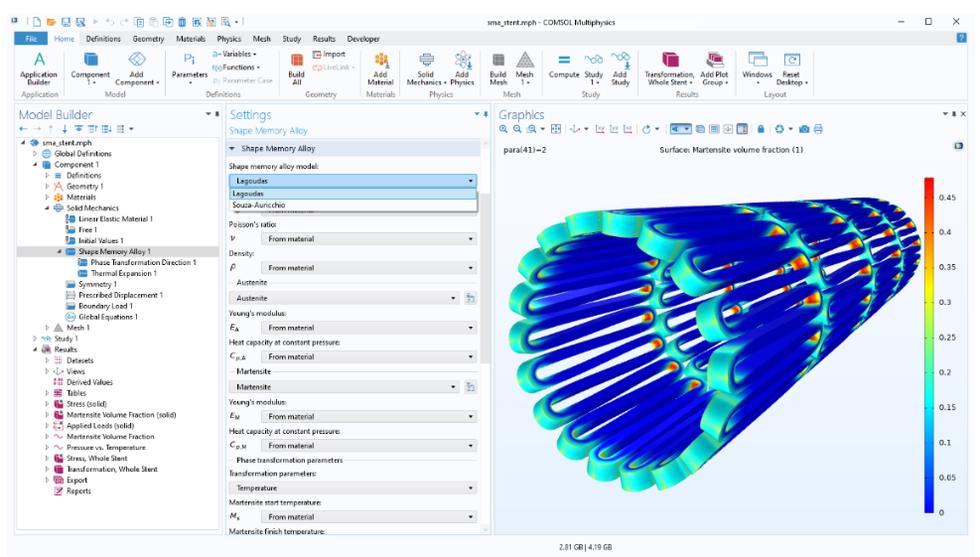Toggle the Settings panel pin
The width and height of the screenshot is (980, 557).
click(486, 114)
